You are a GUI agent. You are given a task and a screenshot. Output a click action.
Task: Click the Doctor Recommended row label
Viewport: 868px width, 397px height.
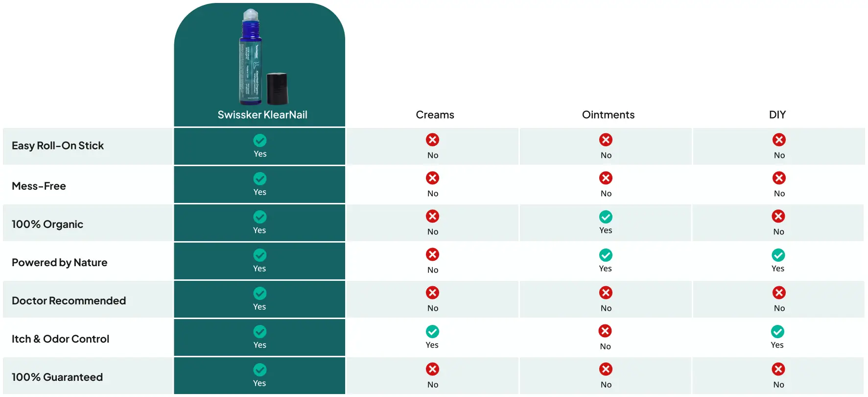(x=69, y=300)
